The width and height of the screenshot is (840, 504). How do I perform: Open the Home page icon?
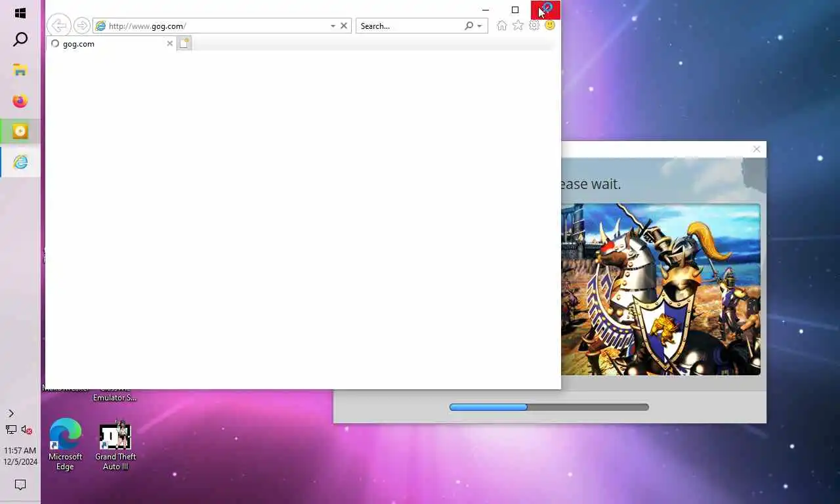click(502, 26)
